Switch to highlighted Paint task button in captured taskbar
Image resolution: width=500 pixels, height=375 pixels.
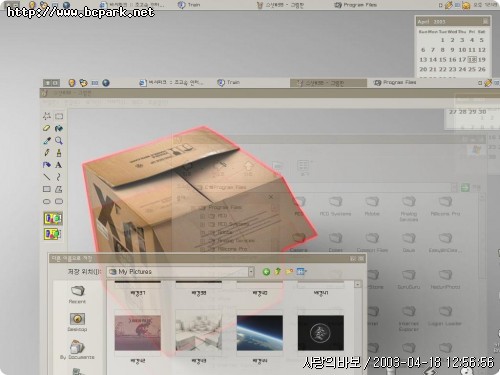pos(328,83)
